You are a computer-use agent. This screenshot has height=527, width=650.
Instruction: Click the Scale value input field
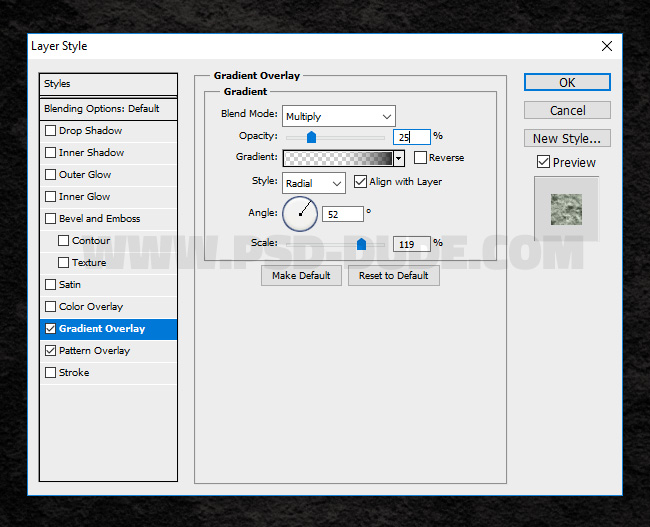click(411, 243)
